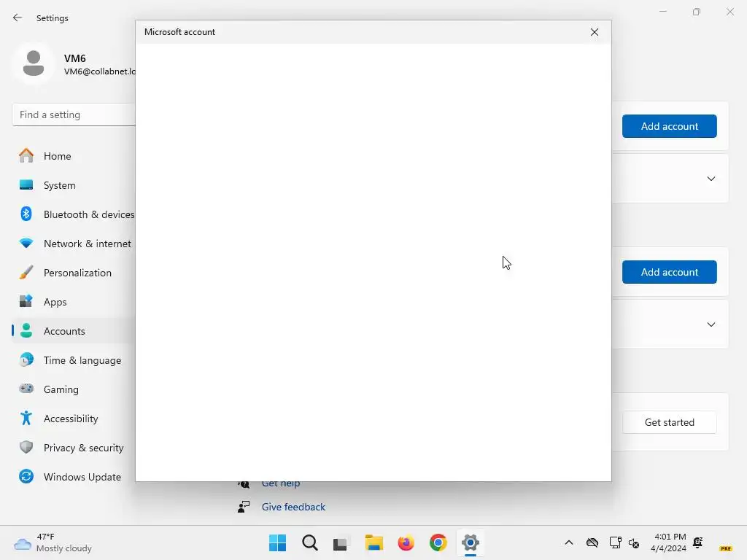Screen dimensions: 747x560
Task: Click the Windows Update refresh icon
Action: click(x=26, y=476)
